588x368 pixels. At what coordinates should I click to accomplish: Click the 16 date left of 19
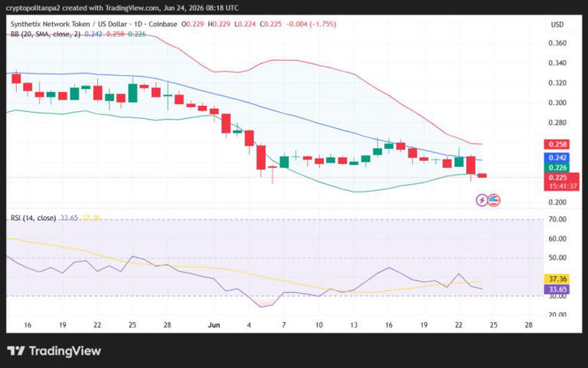(28, 325)
